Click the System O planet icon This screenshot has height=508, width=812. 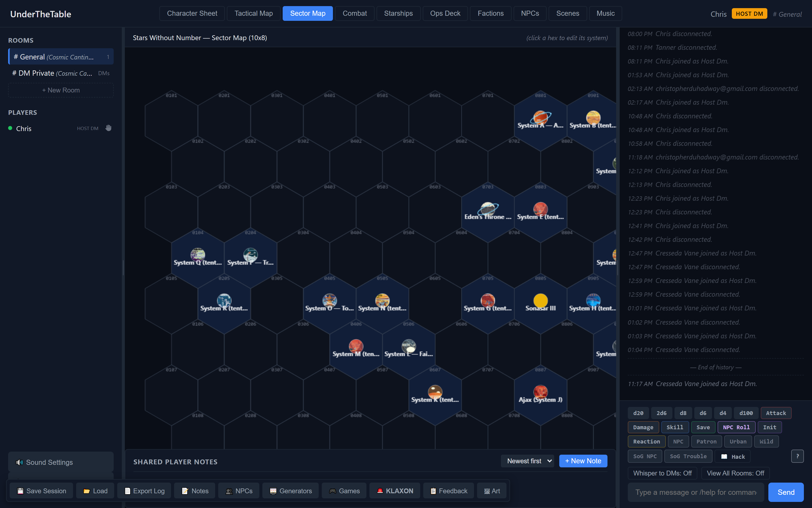[x=330, y=300]
